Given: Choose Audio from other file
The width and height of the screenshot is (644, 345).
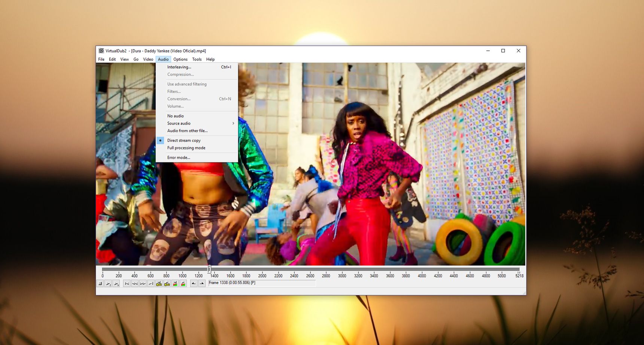Looking at the screenshot, I should tap(197, 131).
